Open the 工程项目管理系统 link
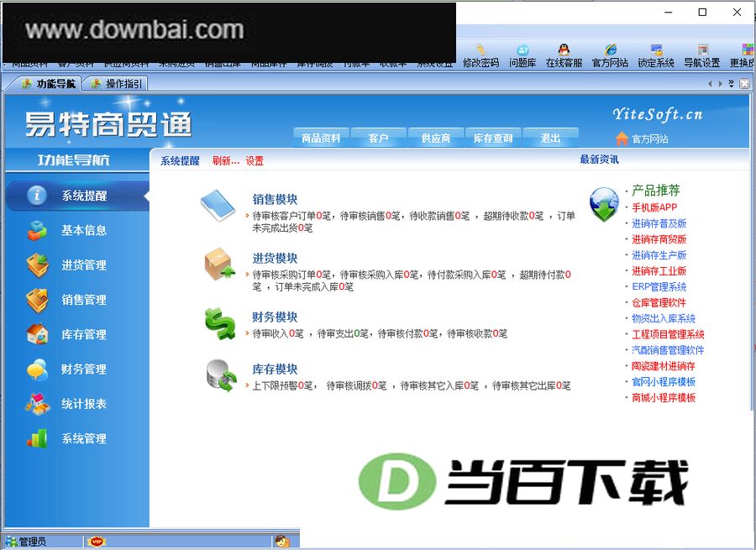Viewport: 756px width, 550px height. [668, 334]
